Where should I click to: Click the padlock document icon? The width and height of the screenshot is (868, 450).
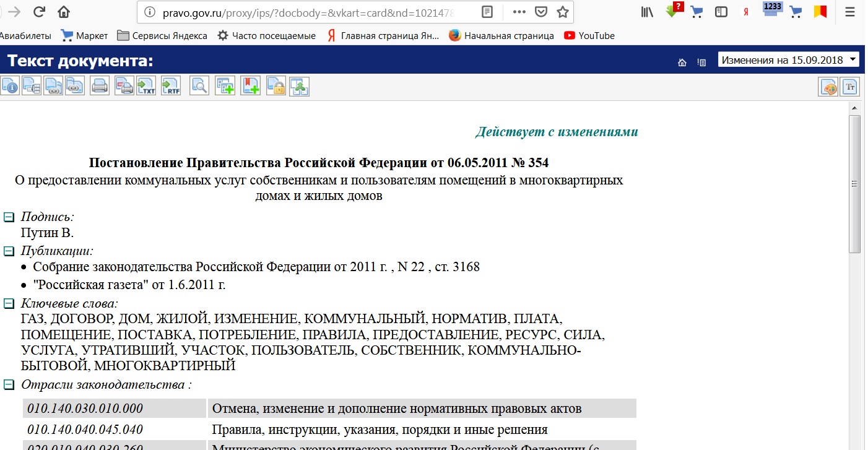pos(276,86)
